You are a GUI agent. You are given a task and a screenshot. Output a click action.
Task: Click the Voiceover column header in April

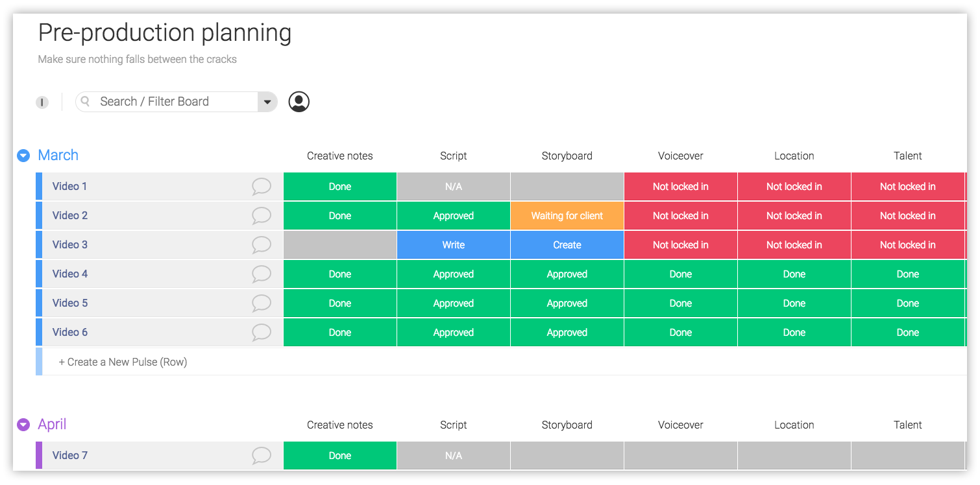pos(680,425)
